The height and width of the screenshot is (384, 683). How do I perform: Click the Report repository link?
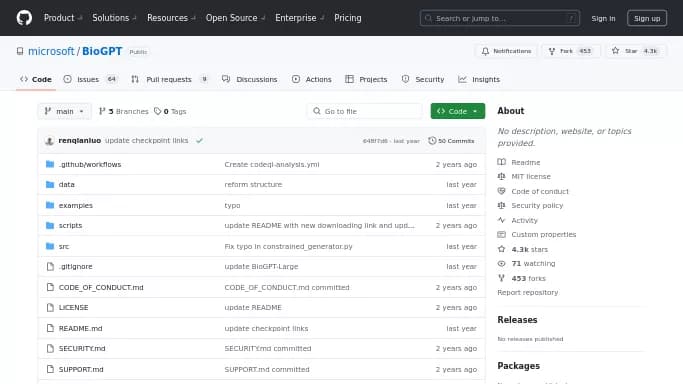527,293
